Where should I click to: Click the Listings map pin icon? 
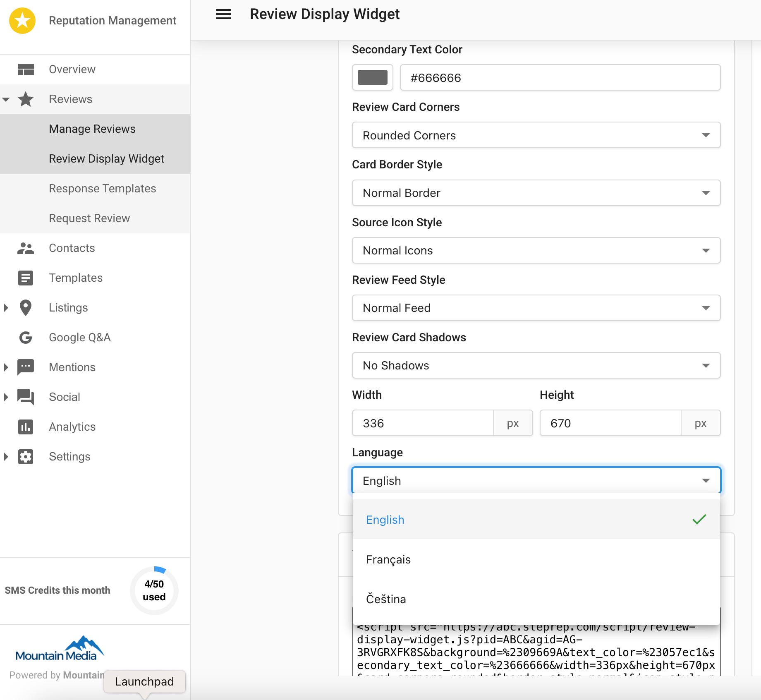tap(26, 308)
